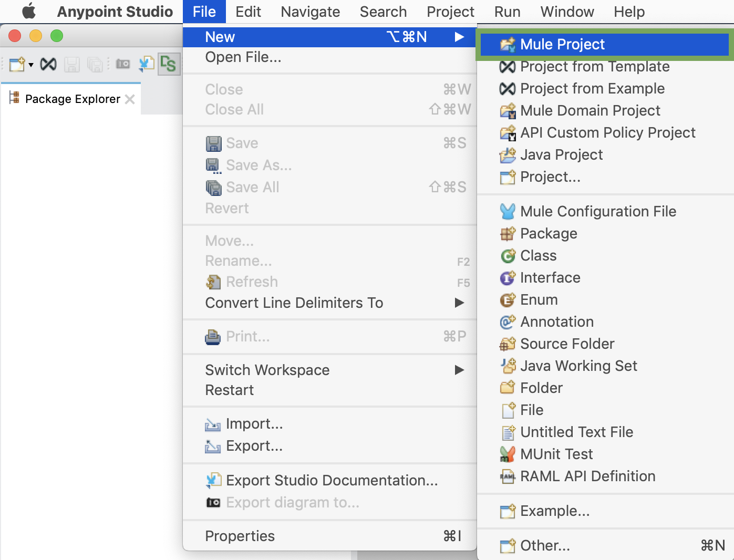Click the Import icon in File menu

pos(213,424)
